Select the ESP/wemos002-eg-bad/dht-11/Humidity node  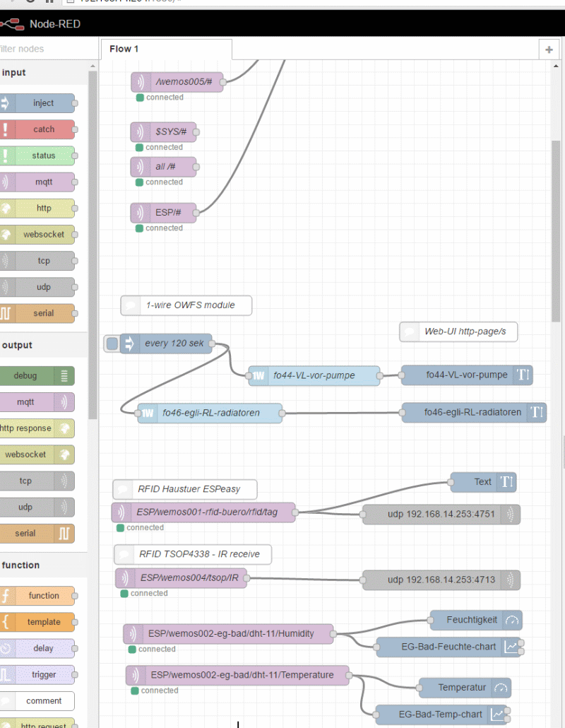click(x=229, y=634)
